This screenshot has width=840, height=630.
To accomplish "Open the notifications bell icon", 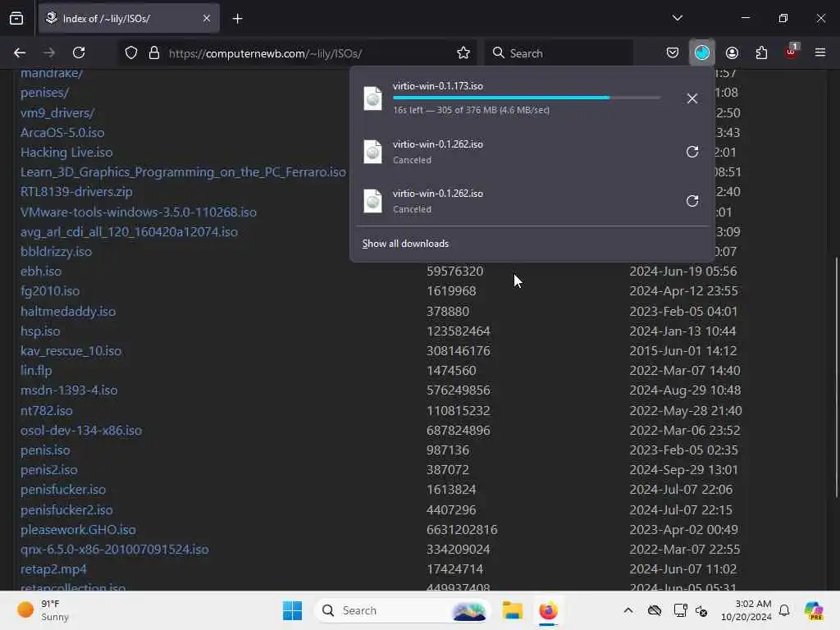I will [784, 610].
